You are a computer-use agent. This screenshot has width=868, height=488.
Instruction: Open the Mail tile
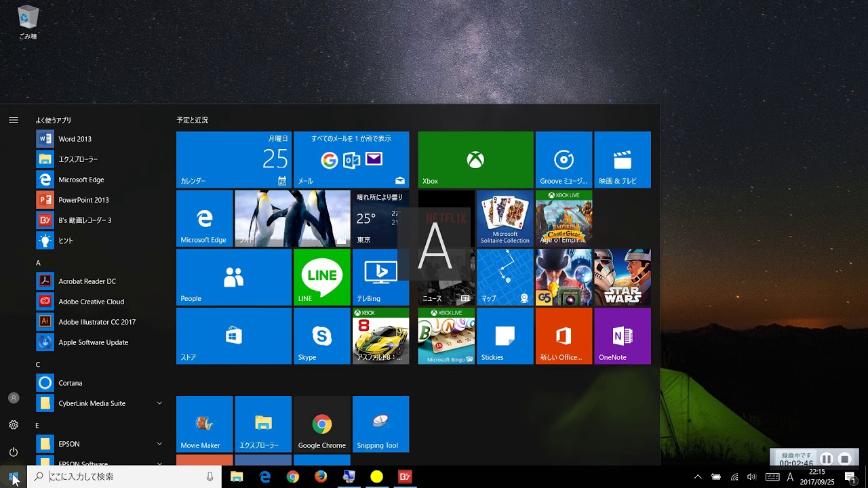(351, 159)
